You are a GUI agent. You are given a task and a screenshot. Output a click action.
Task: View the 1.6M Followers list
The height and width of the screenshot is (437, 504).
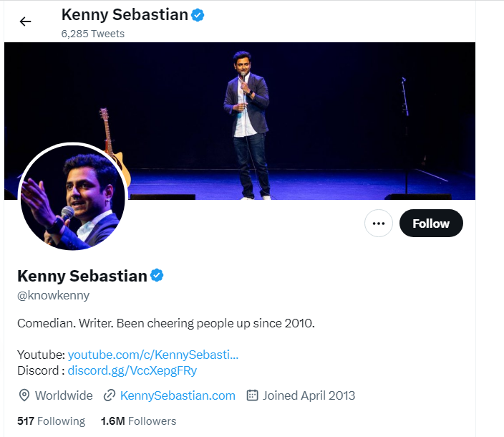[138, 421]
